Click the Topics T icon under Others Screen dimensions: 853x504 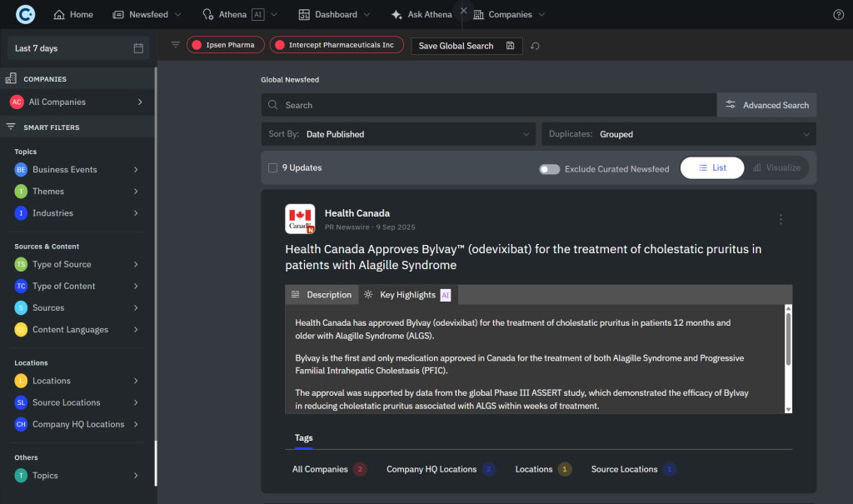tap(21, 475)
